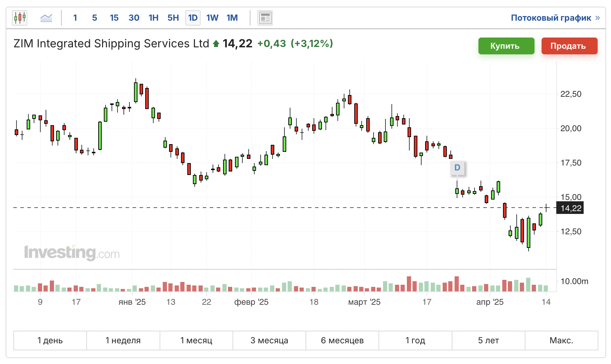Show the Макс. full history range
Viewport: 611px width, 364px height.
pos(561,341)
